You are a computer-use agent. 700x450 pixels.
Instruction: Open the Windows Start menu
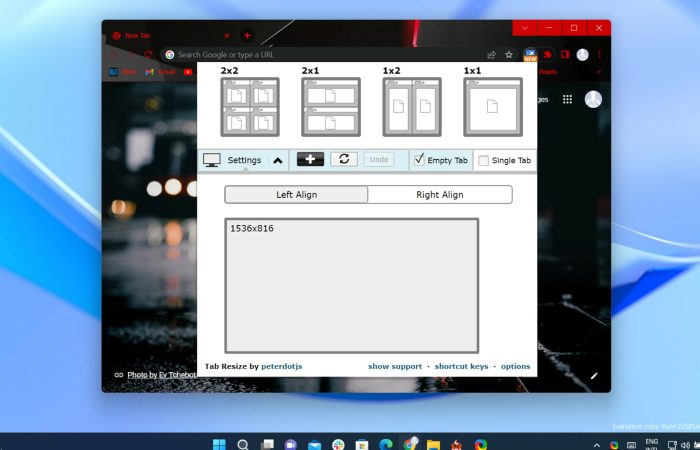click(x=219, y=444)
